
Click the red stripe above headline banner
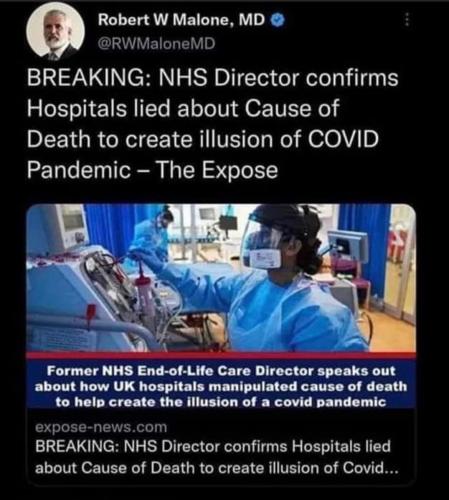click(221, 355)
